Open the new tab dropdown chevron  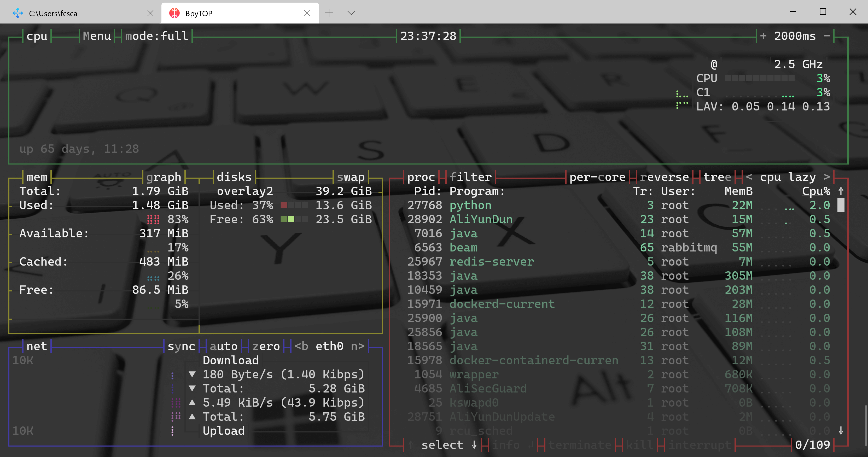[x=351, y=13]
